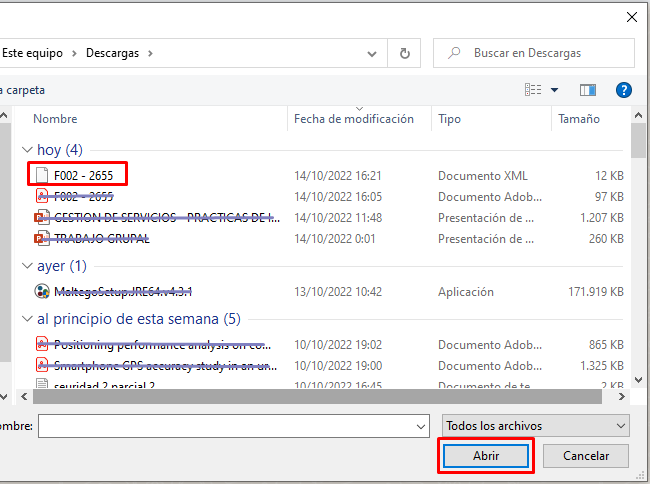650x484 pixels.
Task: Click the file name input field
Action: pyautogui.click(x=234, y=426)
